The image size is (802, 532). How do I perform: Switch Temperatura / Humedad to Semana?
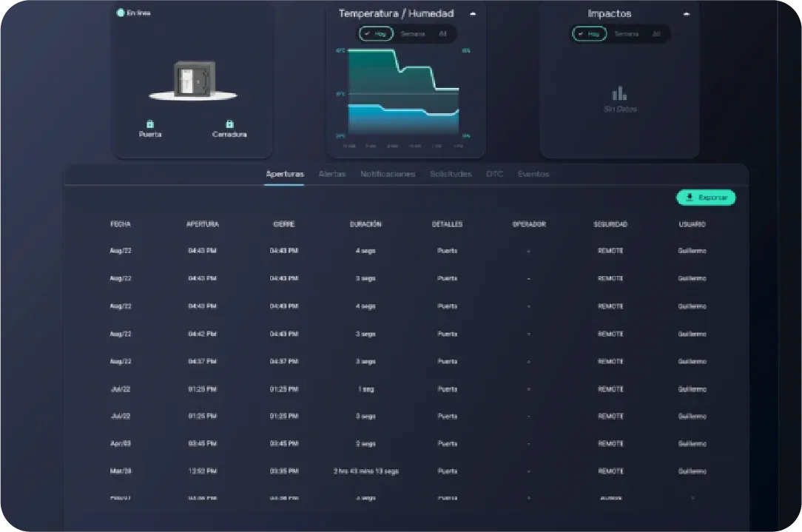point(413,34)
